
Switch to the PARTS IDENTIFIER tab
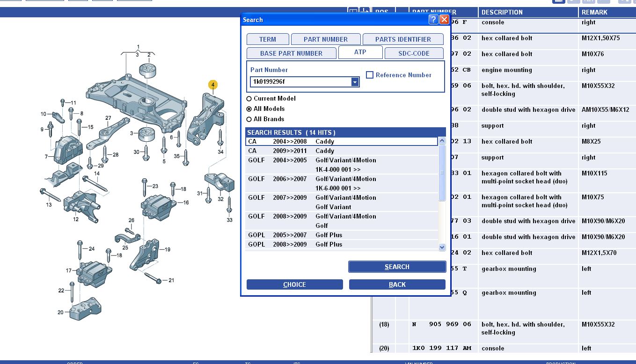point(402,39)
